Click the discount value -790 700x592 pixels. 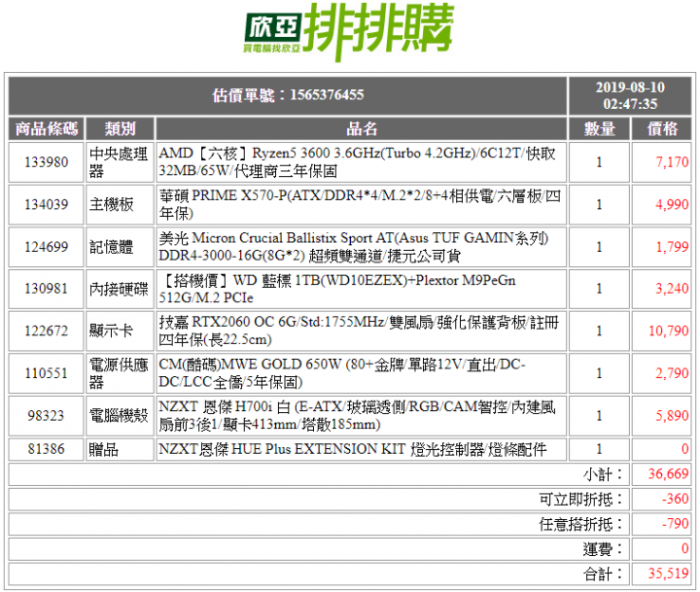(x=676, y=524)
